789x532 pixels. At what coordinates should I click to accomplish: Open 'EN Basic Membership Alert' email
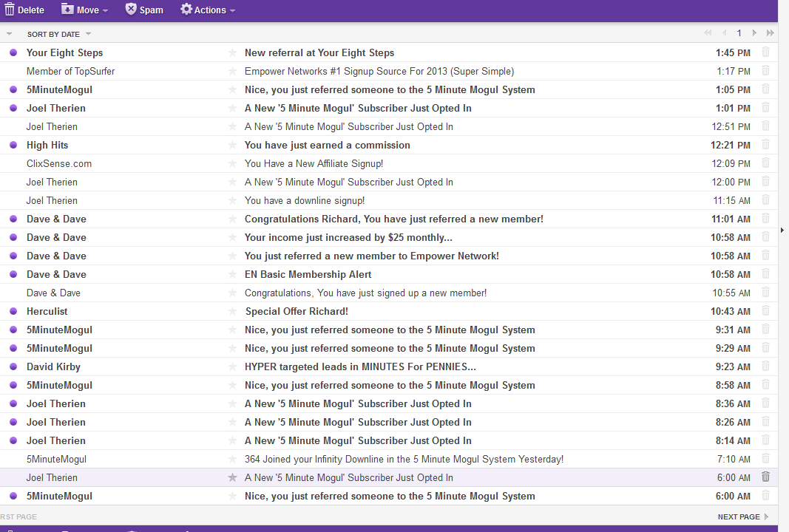308,274
